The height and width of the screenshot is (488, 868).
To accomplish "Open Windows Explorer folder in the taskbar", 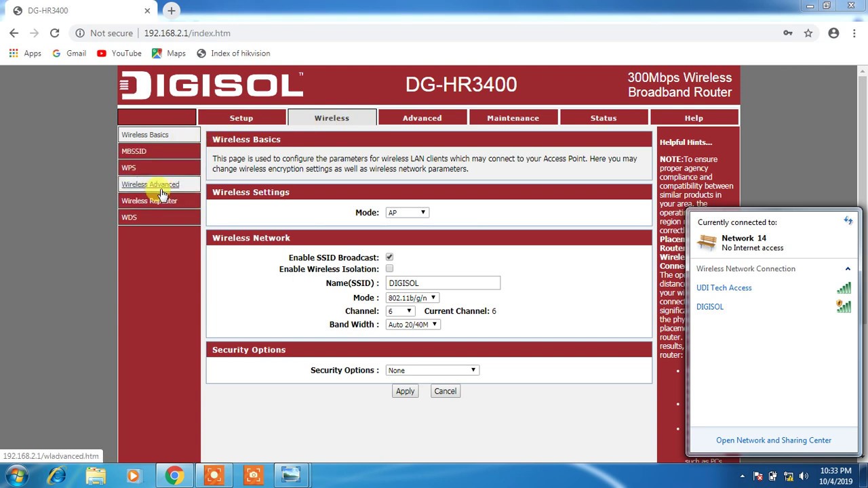I will click(x=96, y=476).
